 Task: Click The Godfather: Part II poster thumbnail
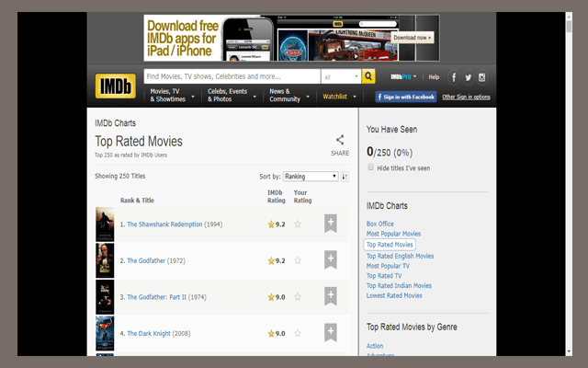[x=104, y=296]
